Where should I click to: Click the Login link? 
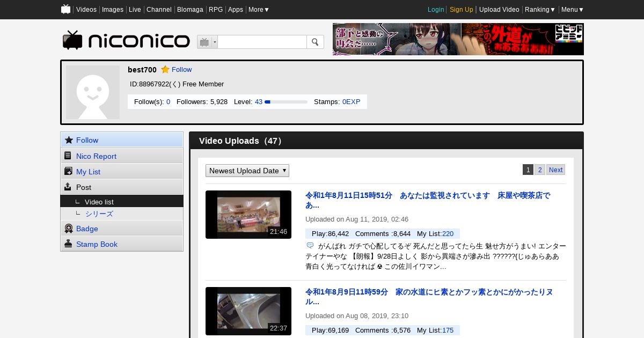click(x=436, y=10)
